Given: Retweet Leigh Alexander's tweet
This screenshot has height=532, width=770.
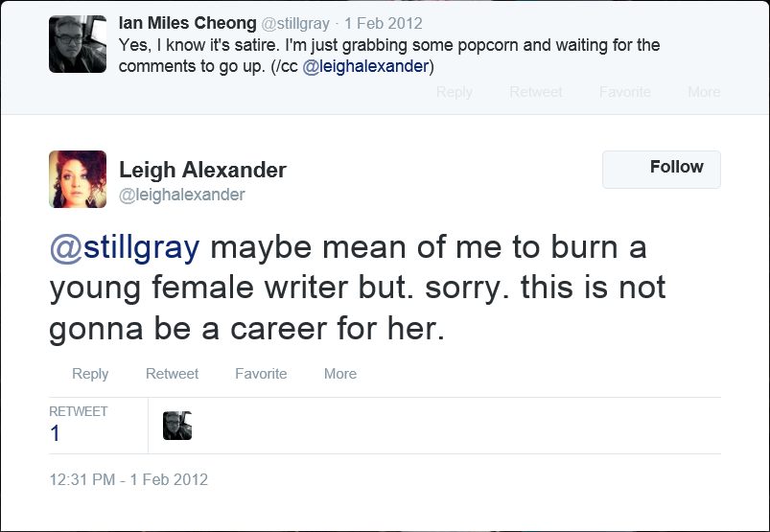Looking at the screenshot, I should point(172,374).
